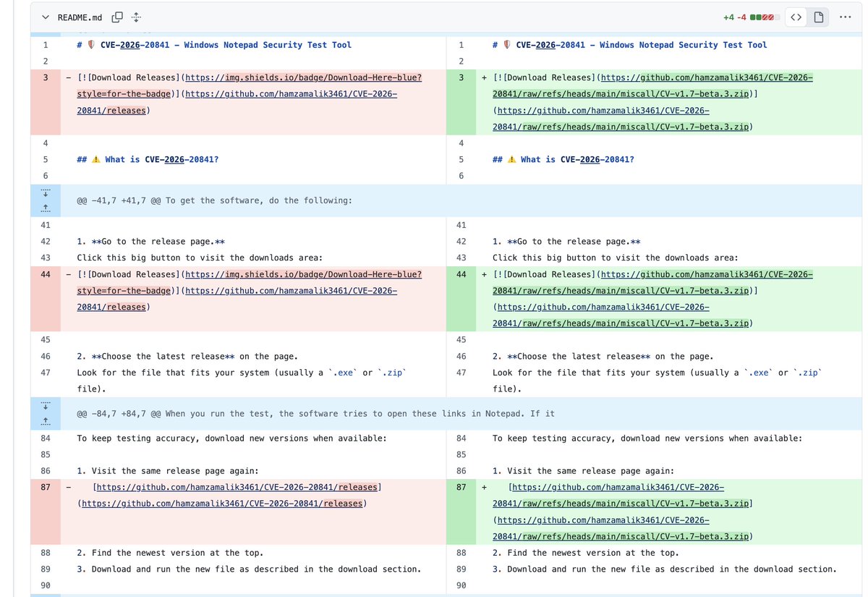Switch to rich diff file view

click(818, 17)
